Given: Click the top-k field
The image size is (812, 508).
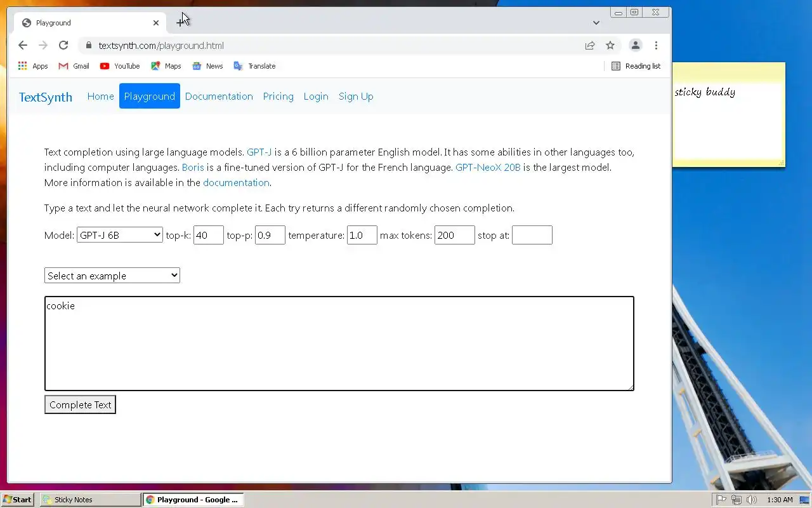Looking at the screenshot, I should point(209,235).
